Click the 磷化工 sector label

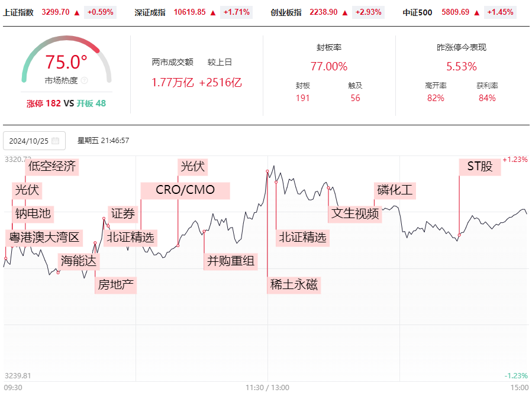point(395,190)
